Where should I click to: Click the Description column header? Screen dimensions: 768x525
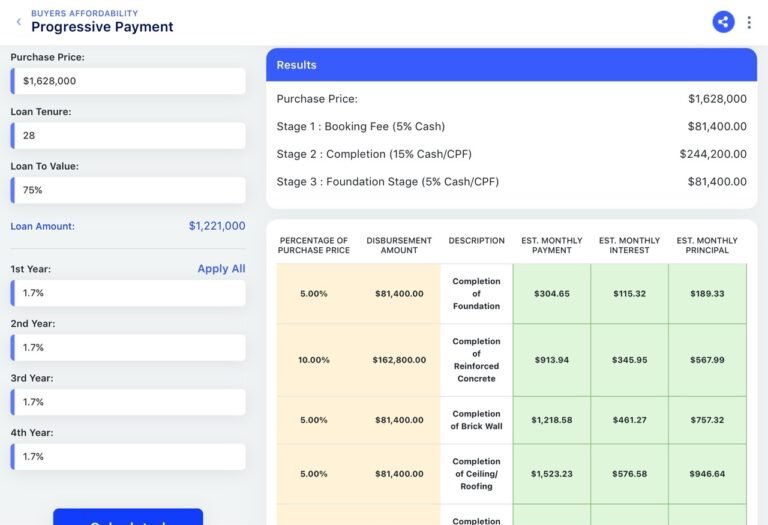point(476,240)
